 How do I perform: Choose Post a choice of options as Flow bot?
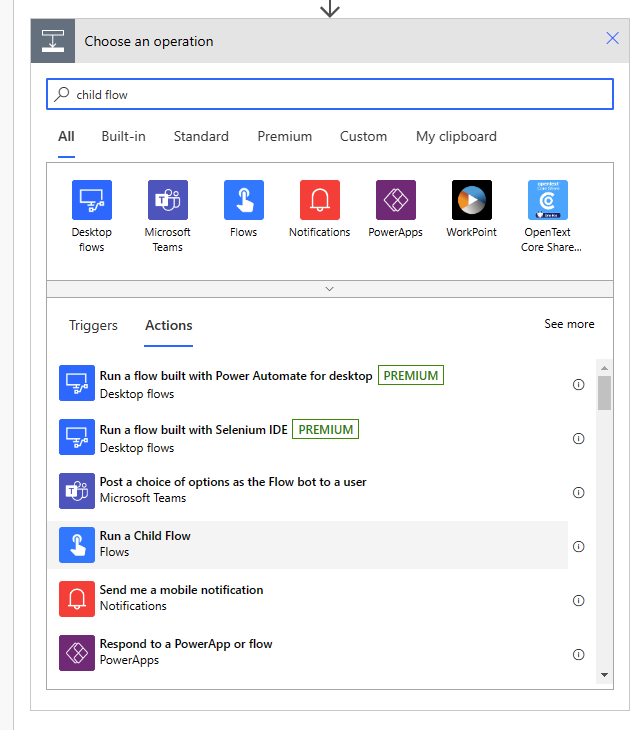[x=308, y=491]
